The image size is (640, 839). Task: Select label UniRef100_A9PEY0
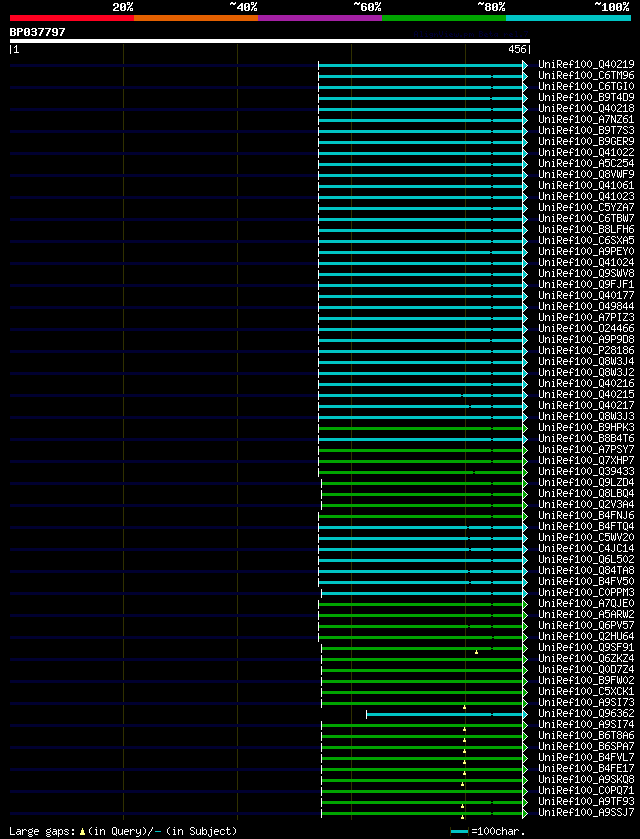pos(586,252)
